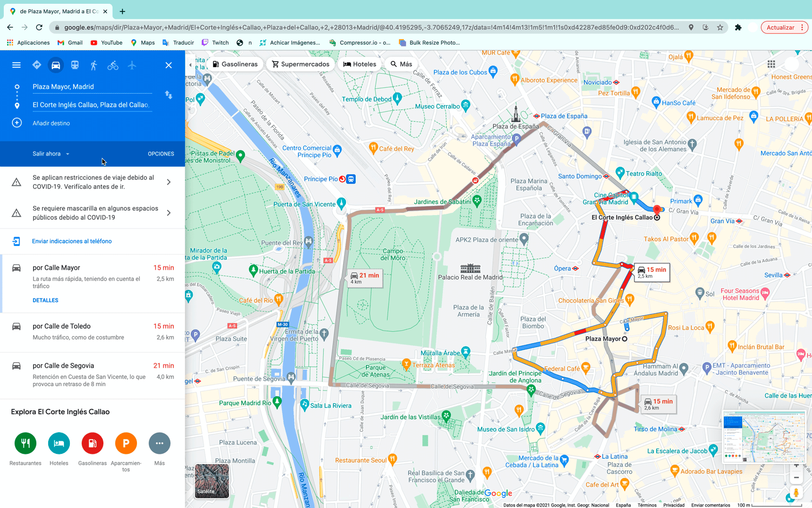Click the 15 min 2,6 km route label

pyautogui.click(x=658, y=404)
